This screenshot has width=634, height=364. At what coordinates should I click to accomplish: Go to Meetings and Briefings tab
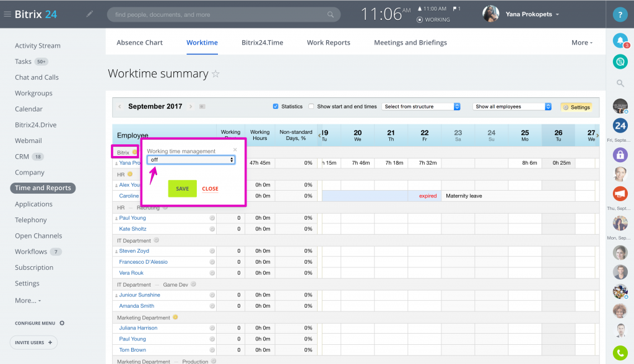pyautogui.click(x=410, y=43)
